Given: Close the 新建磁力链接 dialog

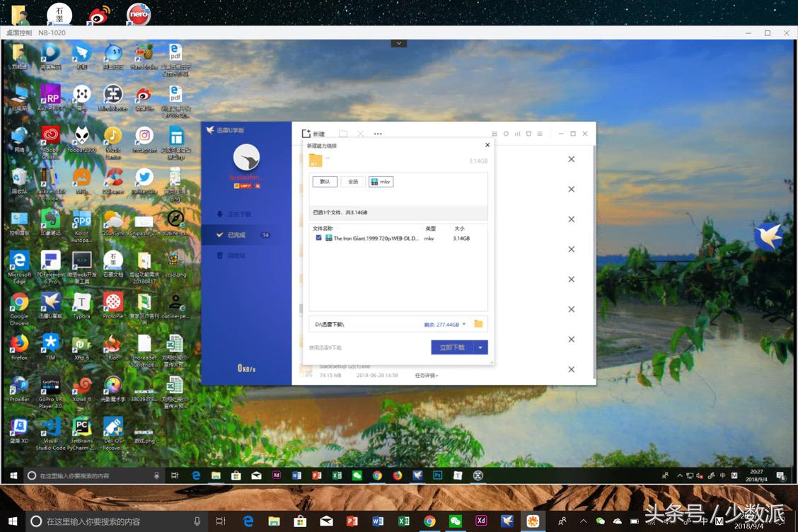Looking at the screenshot, I should pyautogui.click(x=487, y=145).
